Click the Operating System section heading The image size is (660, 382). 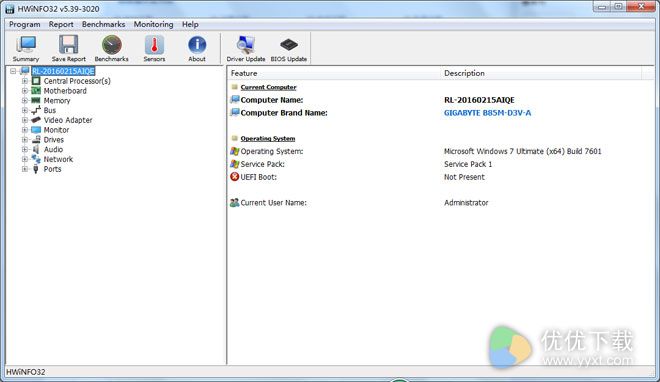[268, 138]
